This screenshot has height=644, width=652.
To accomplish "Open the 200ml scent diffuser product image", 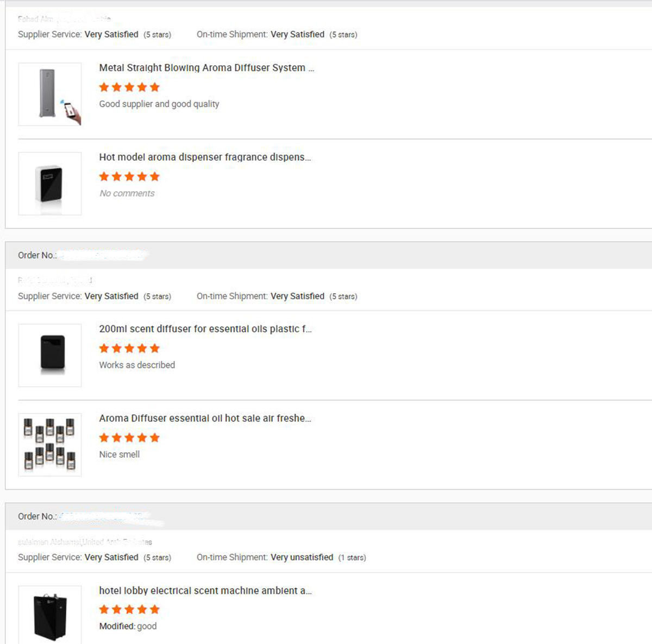I will 50,355.
